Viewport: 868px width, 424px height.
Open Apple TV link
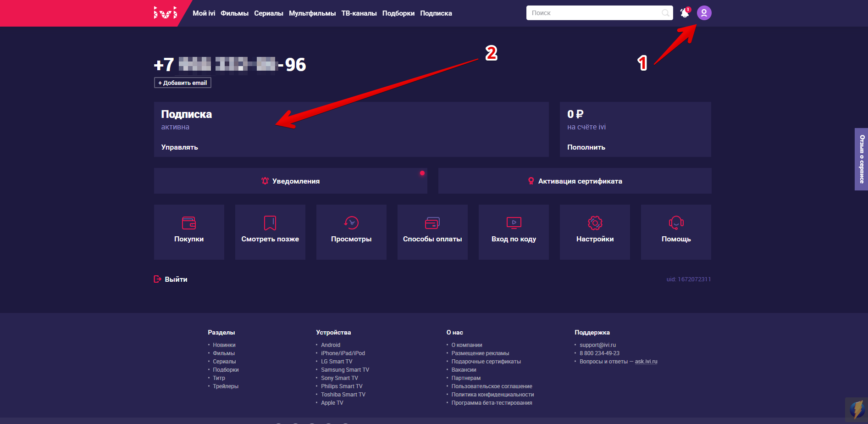pos(332,403)
